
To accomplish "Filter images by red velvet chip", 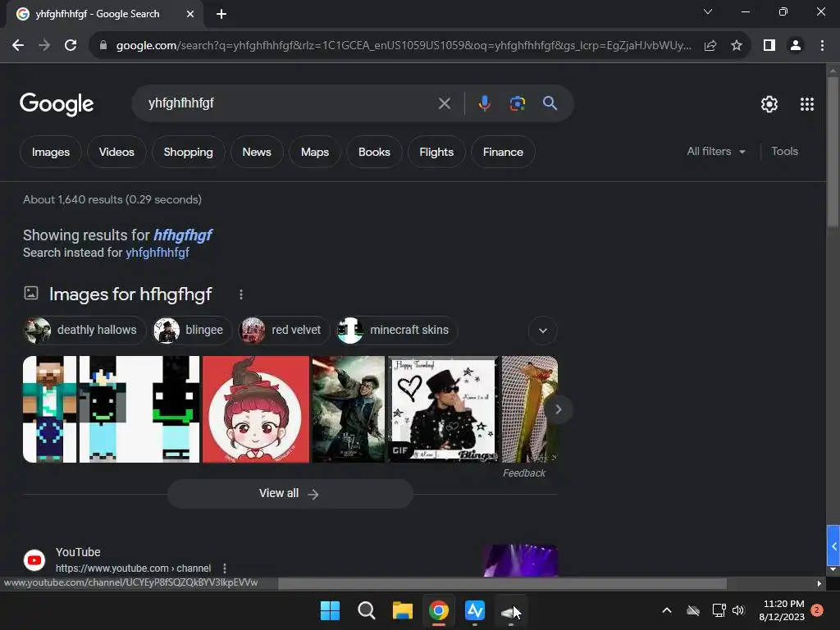I will [x=284, y=330].
